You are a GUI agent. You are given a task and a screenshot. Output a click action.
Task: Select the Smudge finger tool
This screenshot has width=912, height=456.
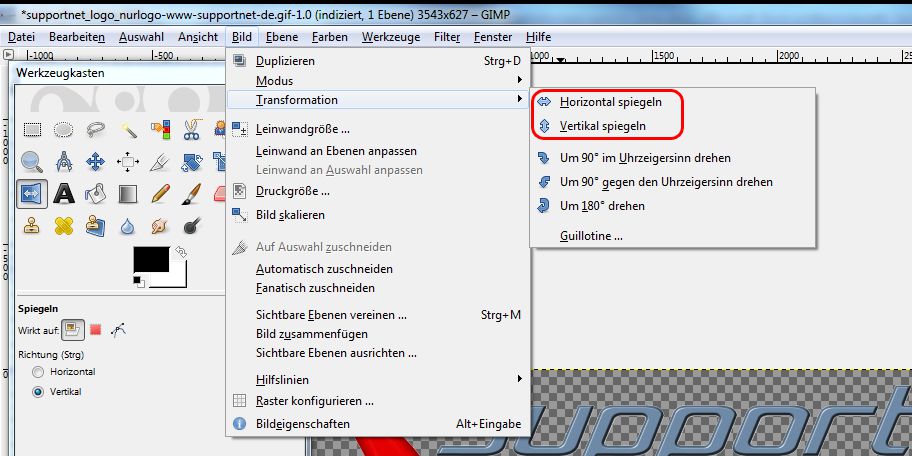coord(160,225)
